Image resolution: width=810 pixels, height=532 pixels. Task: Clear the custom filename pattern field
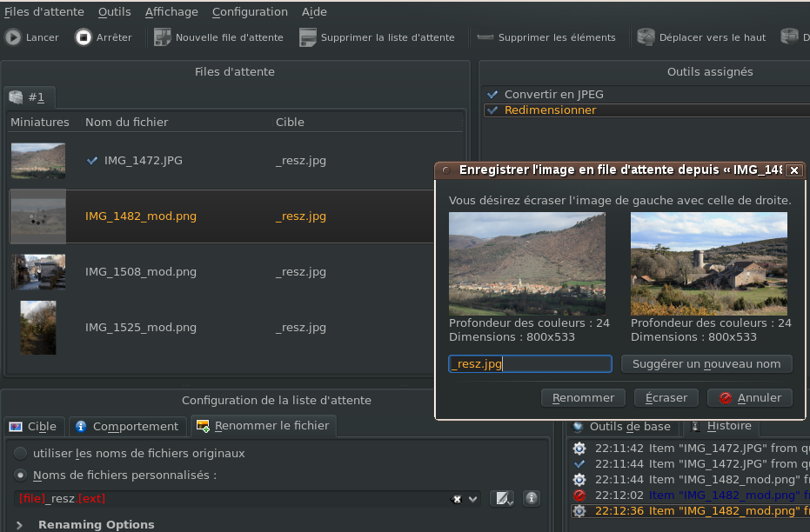[456, 499]
